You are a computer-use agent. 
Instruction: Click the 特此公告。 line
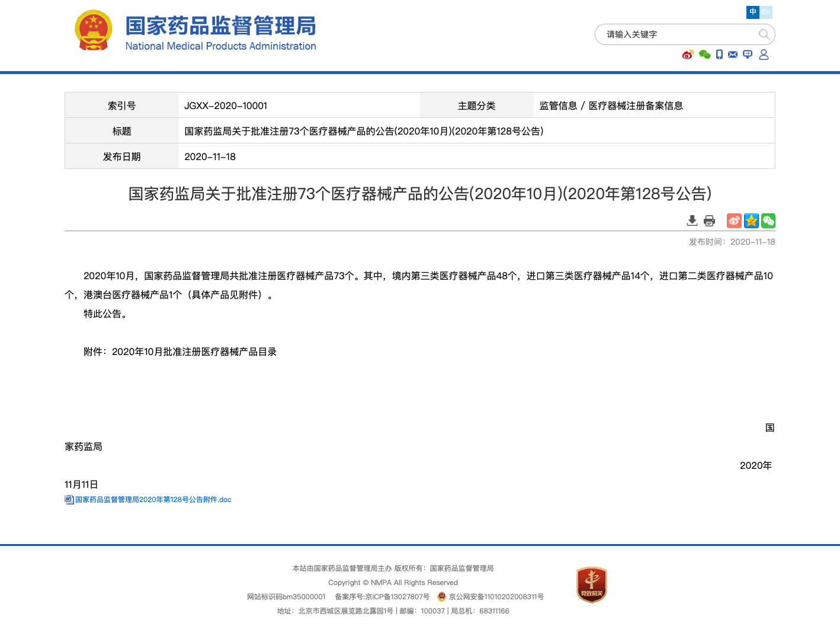[x=107, y=314]
